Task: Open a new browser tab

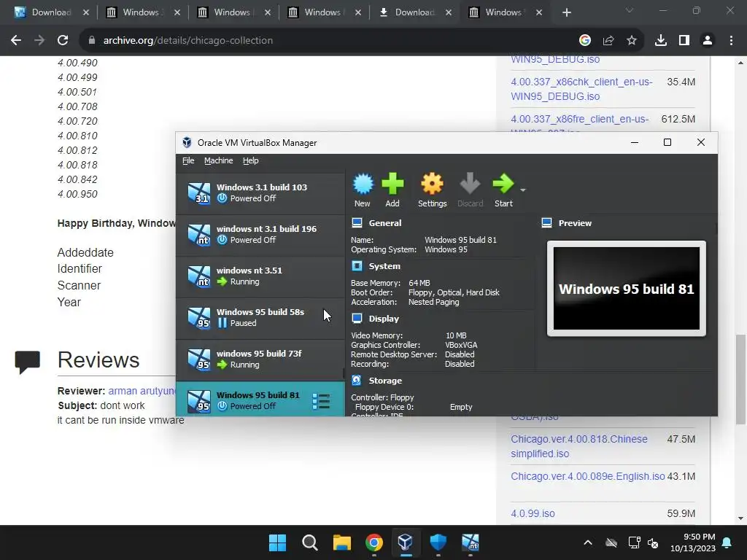Action: 566,12
